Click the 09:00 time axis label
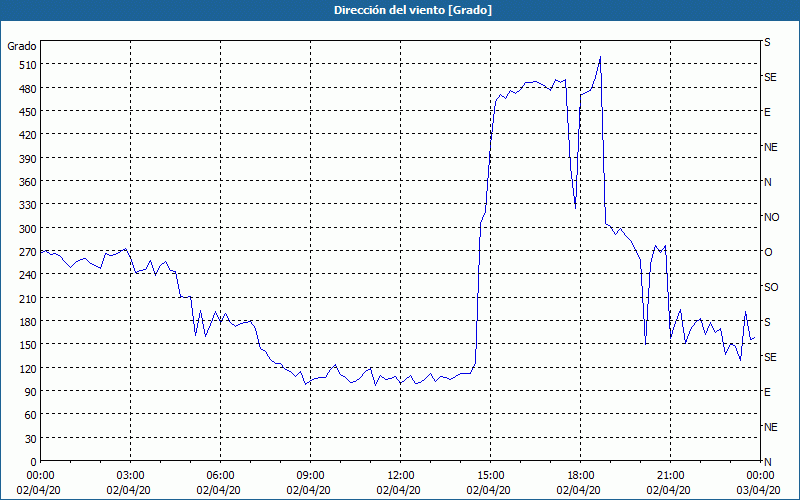The image size is (800, 500). 311,476
